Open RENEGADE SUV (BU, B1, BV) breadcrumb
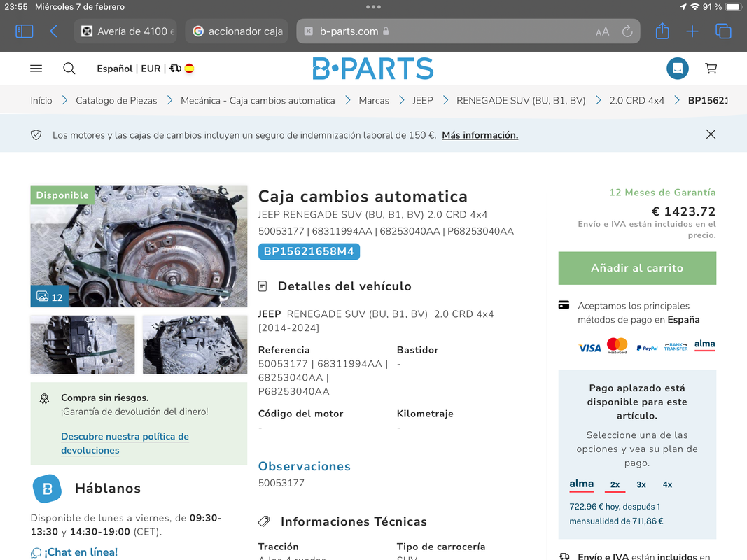 [521, 101]
